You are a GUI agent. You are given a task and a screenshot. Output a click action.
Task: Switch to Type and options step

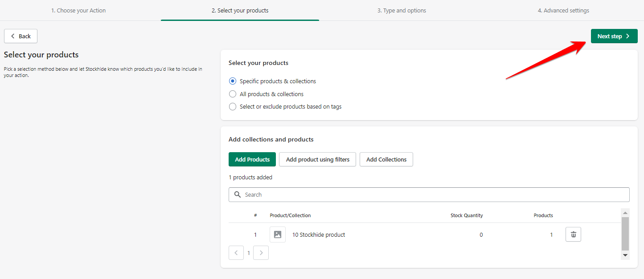(402, 10)
